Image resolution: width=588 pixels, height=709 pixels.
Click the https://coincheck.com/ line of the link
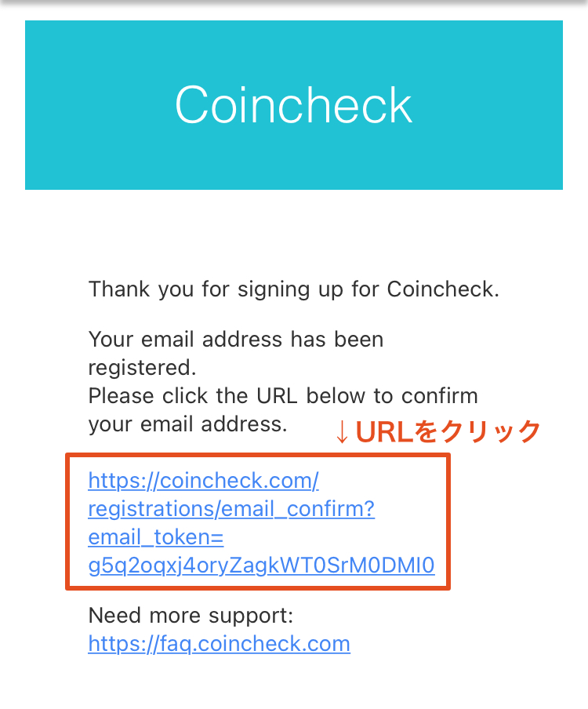click(x=203, y=481)
